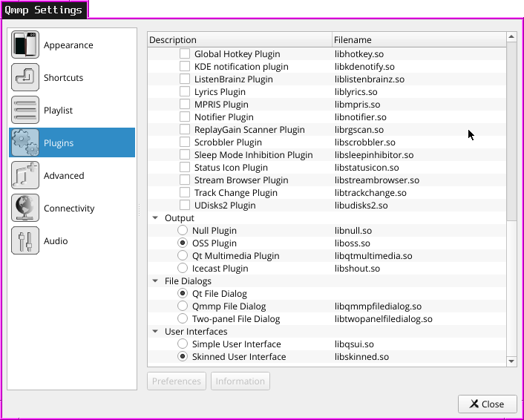
Task: Collapse the User Interfaces group
Action: click(x=155, y=332)
